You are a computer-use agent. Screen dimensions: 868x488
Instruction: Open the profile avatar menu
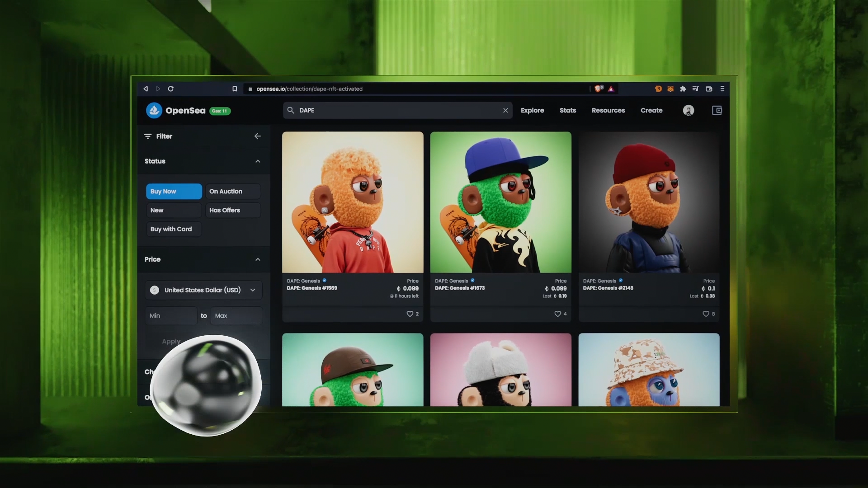[689, 110]
